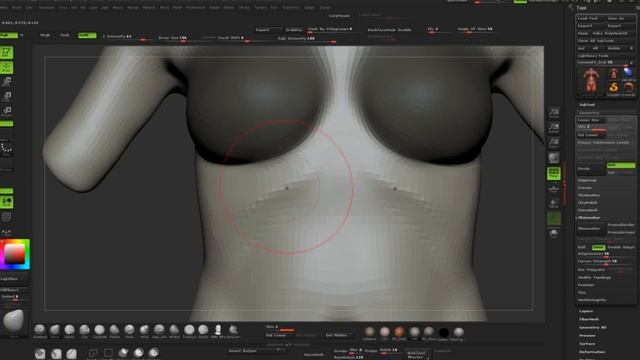The height and width of the screenshot is (360, 640).
Task: Choose the Move brush in the bottom shelf
Action: coord(55,330)
